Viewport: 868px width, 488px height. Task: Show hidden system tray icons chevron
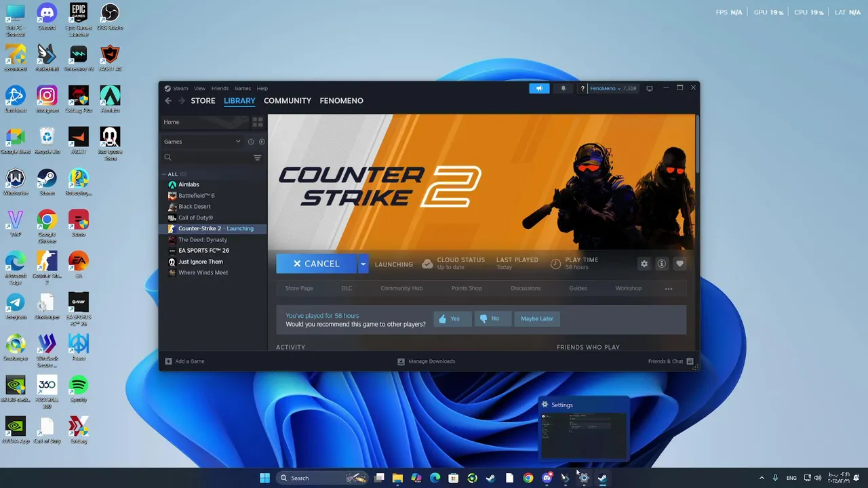762,478
